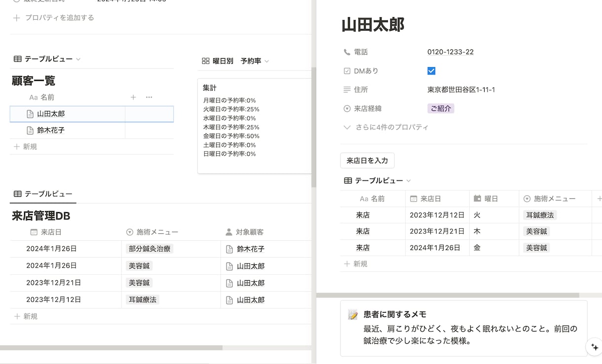Click the phone icon beside 電話

coord(346,52)
